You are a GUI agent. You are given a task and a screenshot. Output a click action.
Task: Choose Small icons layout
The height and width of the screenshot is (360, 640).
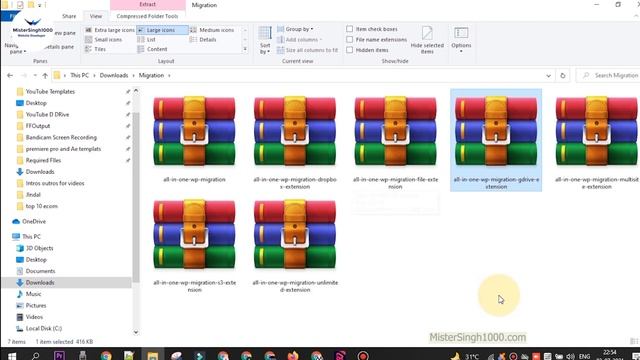(x=104, y=40)
